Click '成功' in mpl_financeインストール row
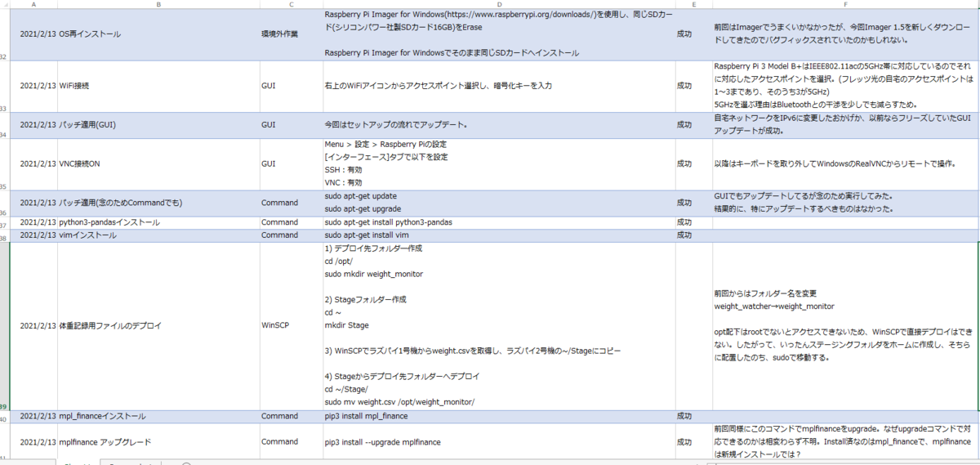The width and height of the screenshot is (980, 465). click(x=694, y=417)
